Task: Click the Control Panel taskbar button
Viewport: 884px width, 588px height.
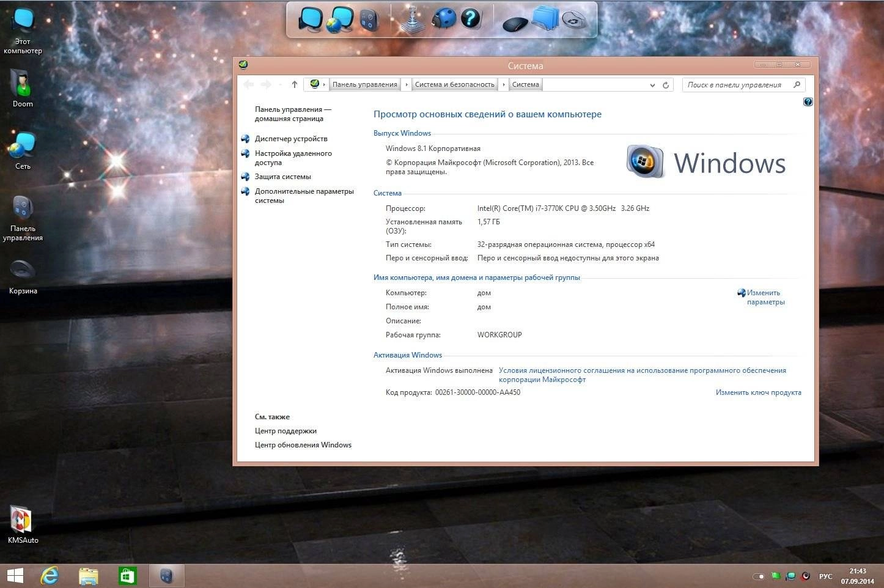Action: tap(167, 576)
